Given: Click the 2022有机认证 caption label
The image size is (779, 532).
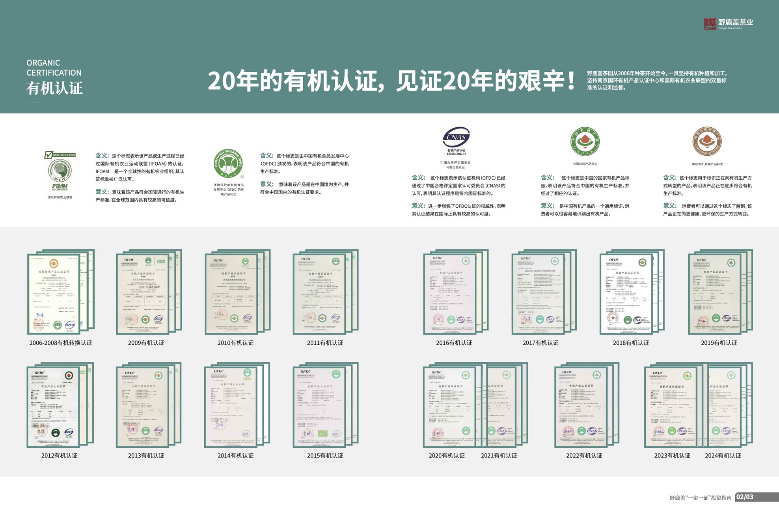Looking at the screenshot, I should coord(584,456).
